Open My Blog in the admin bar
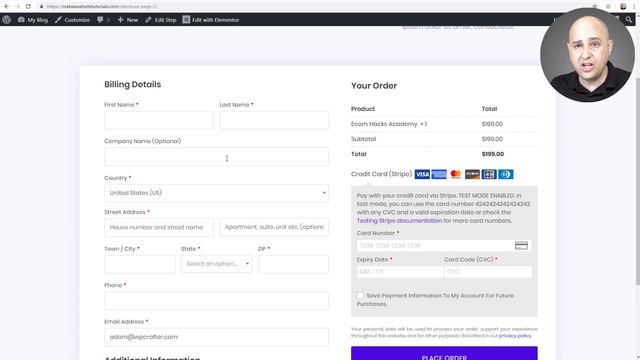The image size is (640, 360). tap(33, 20)
